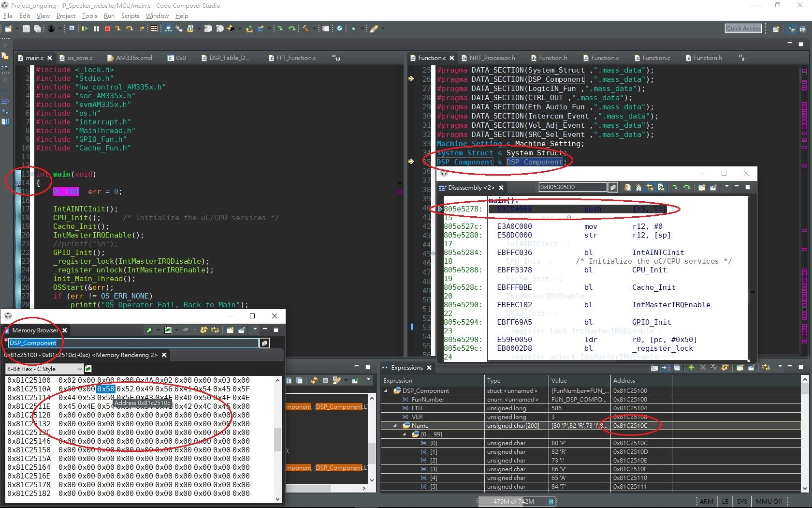The image size is (812, 508).
Task: Click the Step Return arrow icon
Action: [x=142, y=29]
